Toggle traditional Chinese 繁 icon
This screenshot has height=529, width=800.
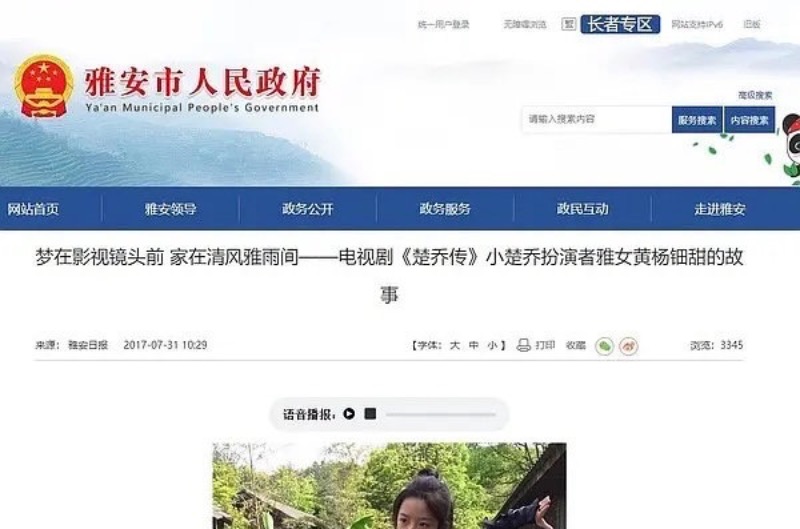tap(569, 24)
